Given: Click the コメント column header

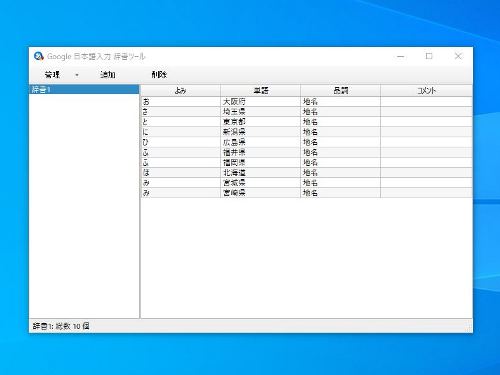Looking at the screenshot, I should [426, 90].
